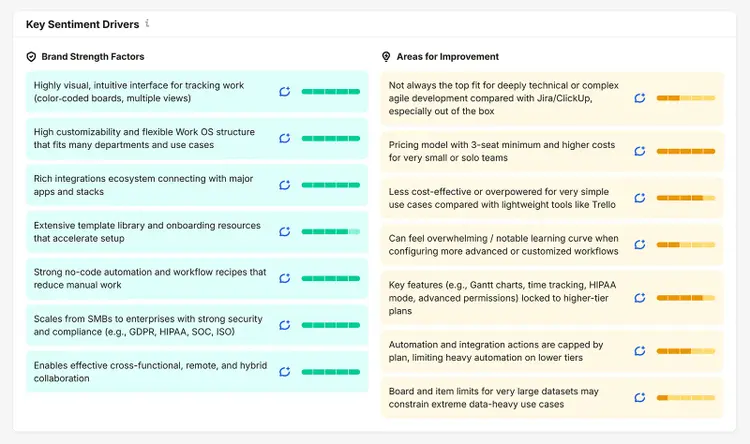Image resolution: width=750 pixels, height=444 pixels.
Task: Click the orange bar for 'Pricing model with 3-seat minimum'
Action: [x=686, y=151]
